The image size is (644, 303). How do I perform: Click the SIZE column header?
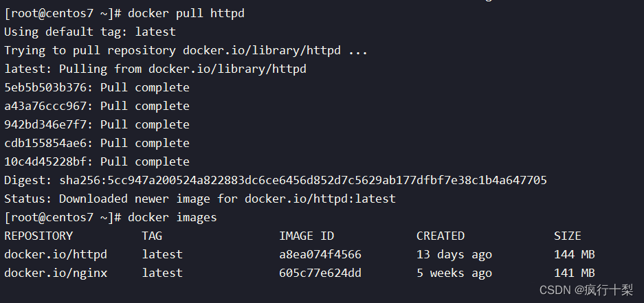(x=567, y=236)
